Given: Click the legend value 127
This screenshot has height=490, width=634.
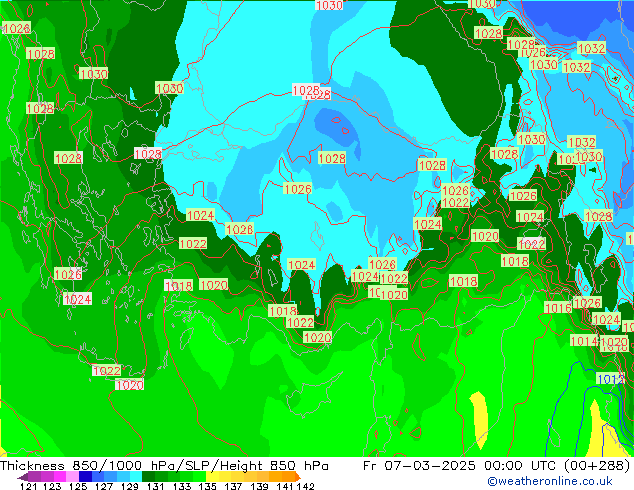Looking at the screenshot, I should (104, 486).
